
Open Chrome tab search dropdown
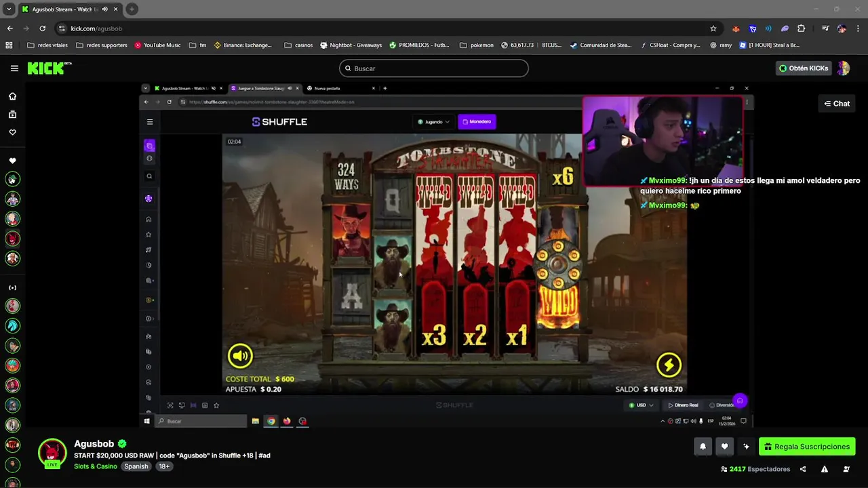click(9, 9)
